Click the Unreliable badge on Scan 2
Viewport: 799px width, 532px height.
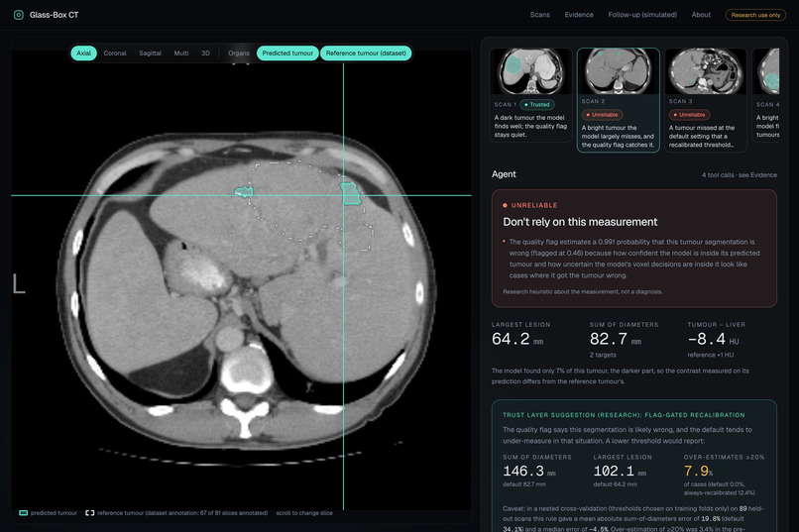tap(602, 115)
